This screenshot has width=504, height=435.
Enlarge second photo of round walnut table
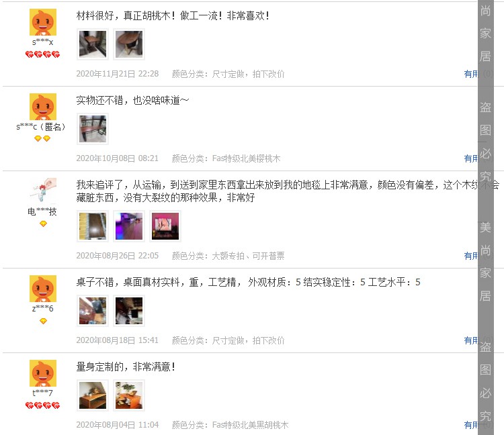click(x=129, y=44)
